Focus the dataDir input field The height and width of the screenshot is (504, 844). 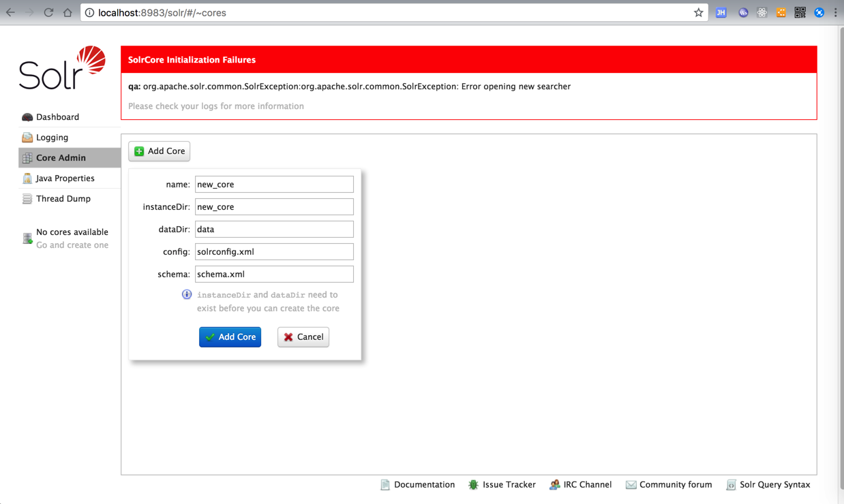(x=274, y=230)
